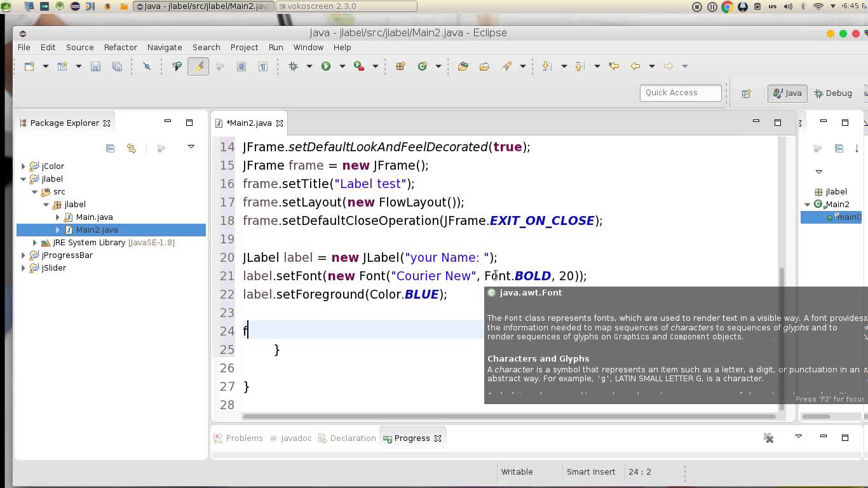Viewport: 868px width, 488px height.
Task: Click the Skip All Breakpoints toolbar icon
Action: pos(147,66)
